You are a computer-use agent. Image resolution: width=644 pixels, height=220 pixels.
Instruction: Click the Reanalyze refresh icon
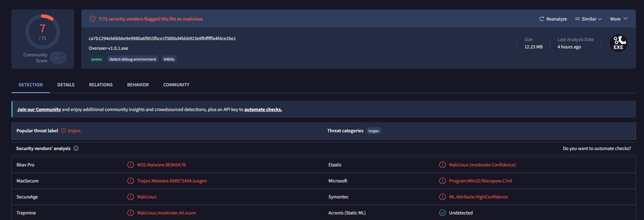pyautogui.click(x=542, y=19)
